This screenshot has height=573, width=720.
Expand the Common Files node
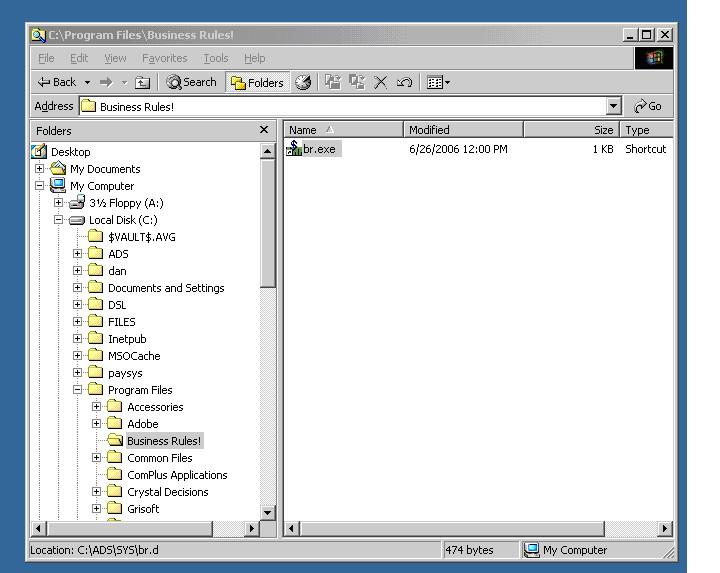coord(96,457)
